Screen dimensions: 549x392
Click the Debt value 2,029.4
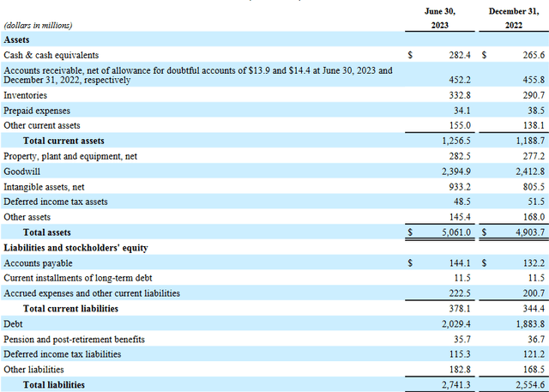coord(456,324)
